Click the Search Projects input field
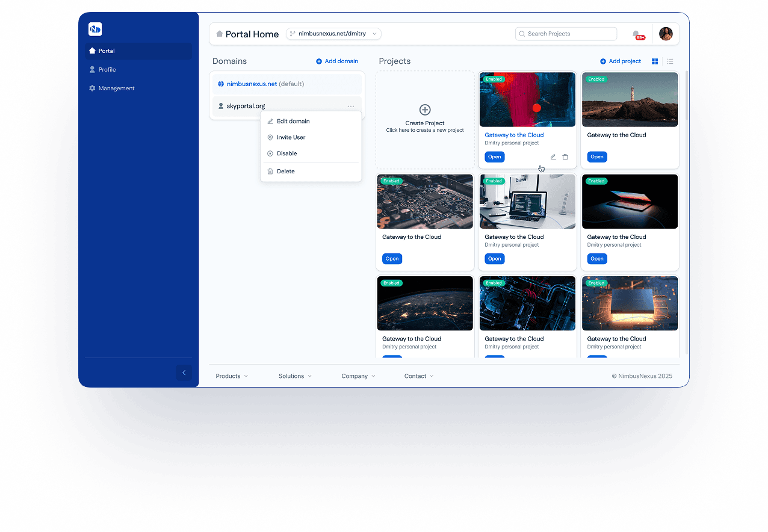The width and height of the screenshot is (768, 532). coord(566,34)
